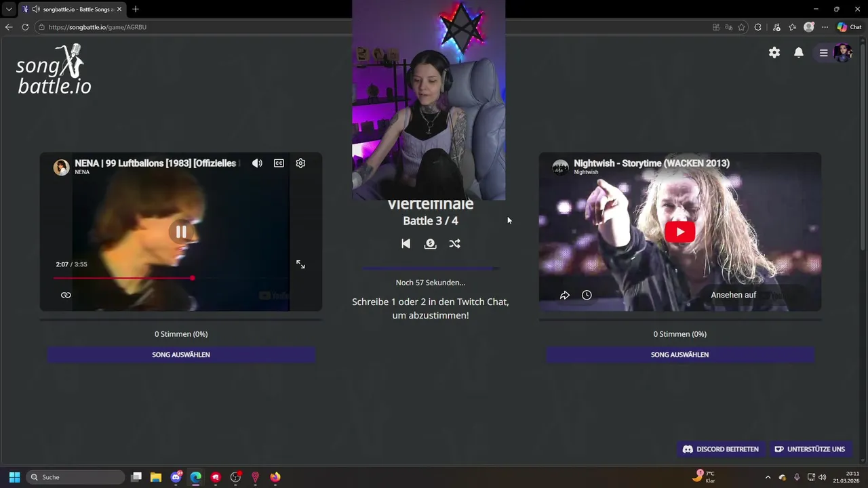Image resolution: width=868 pixels, height=488 pixels.
Task: Open the system volume tray icon
Action: (823, 477)
